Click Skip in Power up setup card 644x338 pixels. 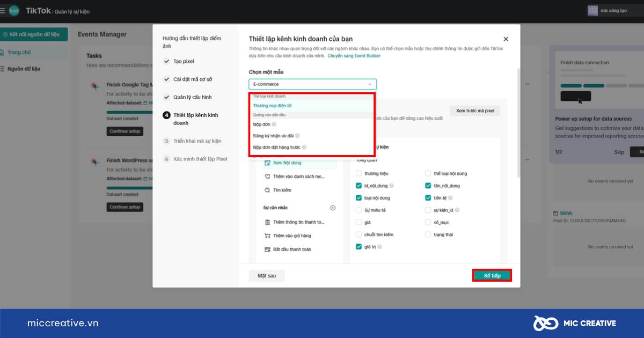[619, 152]
